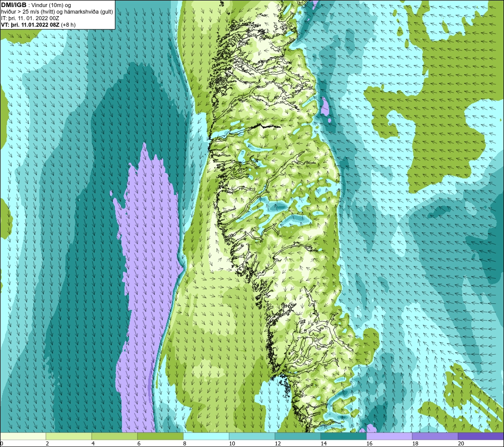Click the scale label "6"
Image resolution: width=504 pixels, height=447 pixels.
(139, 443)
